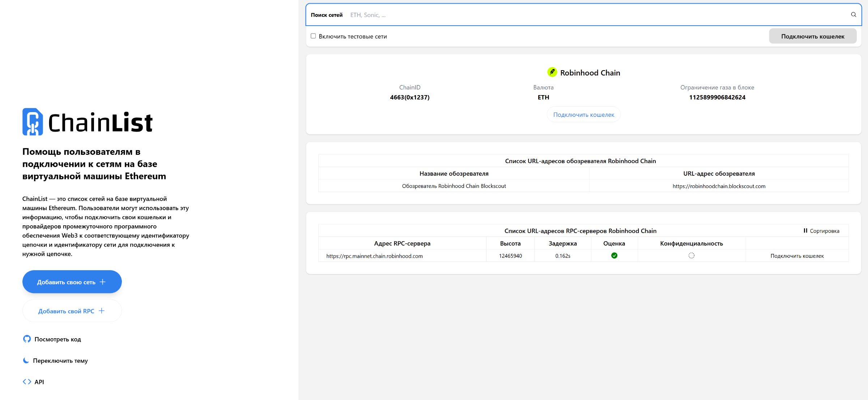This screenshot has height=400, width=868.
Task: Click the Конфиденциальность column header
Action: [x=692, y=243]
